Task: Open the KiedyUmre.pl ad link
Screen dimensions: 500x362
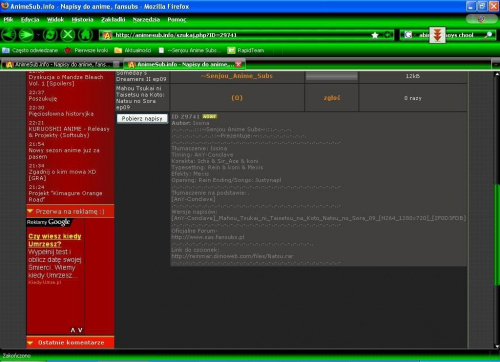Action: (45, 282)
